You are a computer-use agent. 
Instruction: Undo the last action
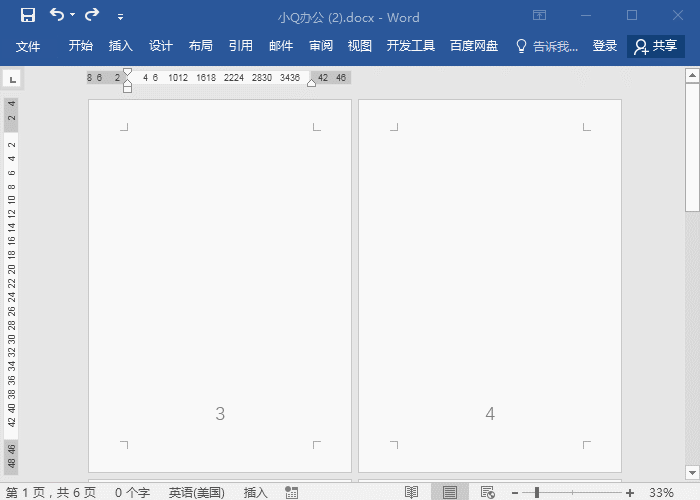coord(57,15)
